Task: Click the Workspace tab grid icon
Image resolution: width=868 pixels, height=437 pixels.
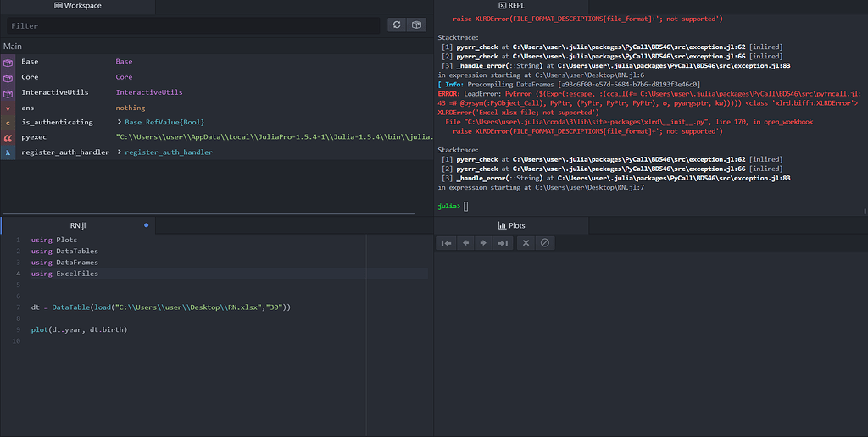Action: (58, 6)
